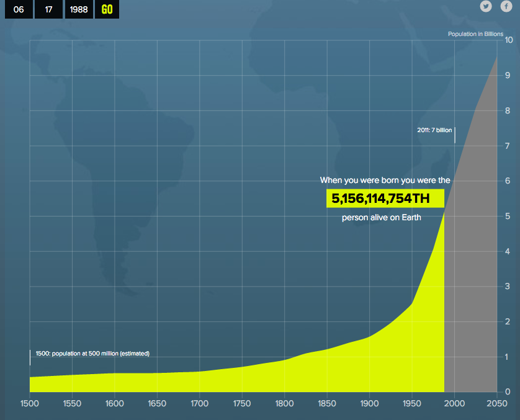Click the 1650 x-axis label
520x420 pixels.
(157, 403)
